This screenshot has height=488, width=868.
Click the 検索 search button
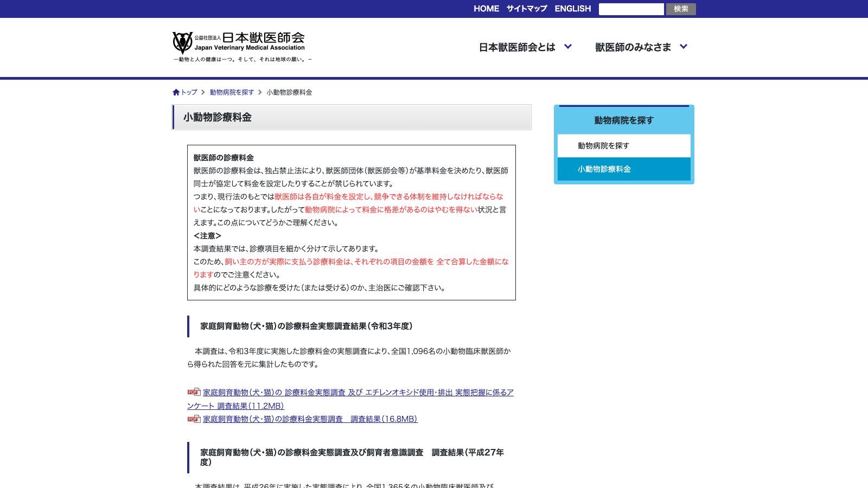tap(681, 9)
